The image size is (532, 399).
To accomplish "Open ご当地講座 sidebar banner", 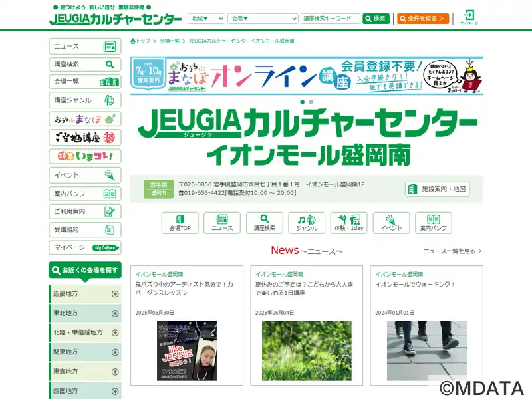I will [x=85, y=138].
